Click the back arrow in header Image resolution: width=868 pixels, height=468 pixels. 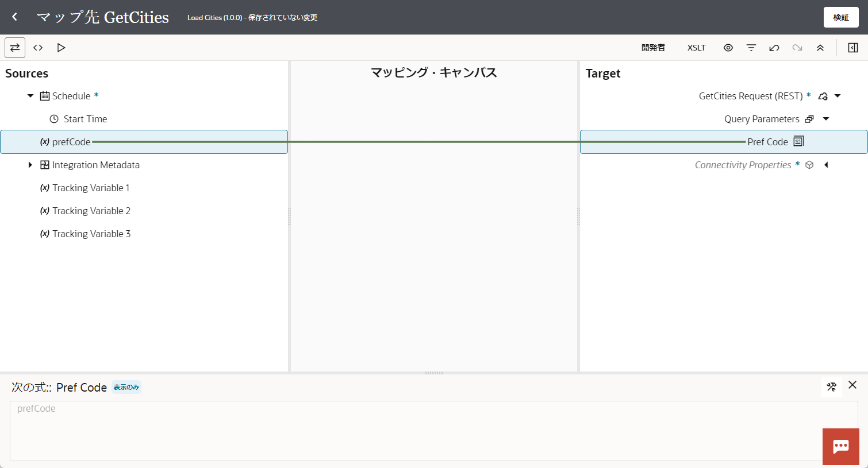pos(15,17)
